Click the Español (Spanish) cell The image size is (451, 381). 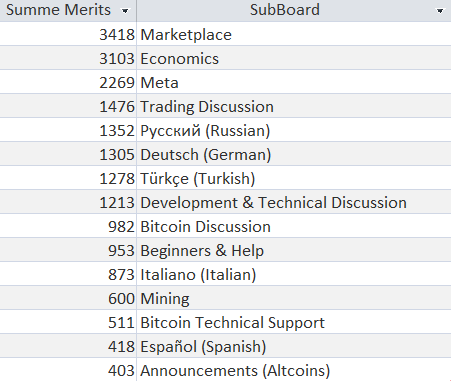point(294,346)
